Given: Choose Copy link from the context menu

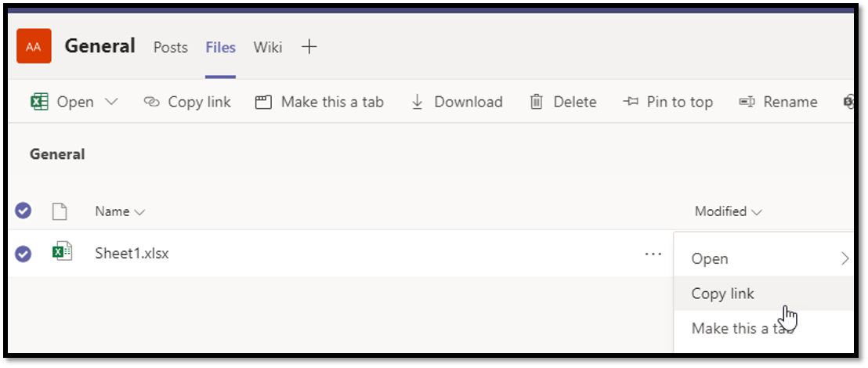Looking at the screenshot, I should tap(722, 294).
